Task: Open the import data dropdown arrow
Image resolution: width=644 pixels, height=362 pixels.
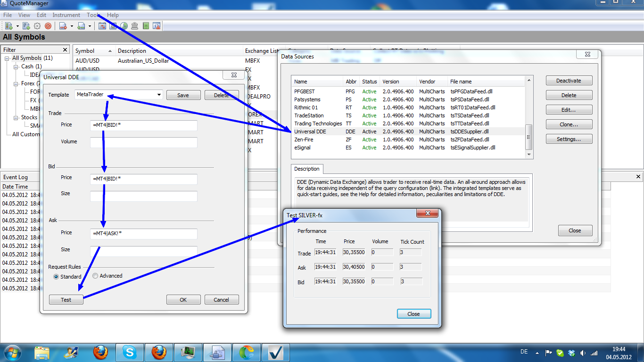Action: [72, 26]
